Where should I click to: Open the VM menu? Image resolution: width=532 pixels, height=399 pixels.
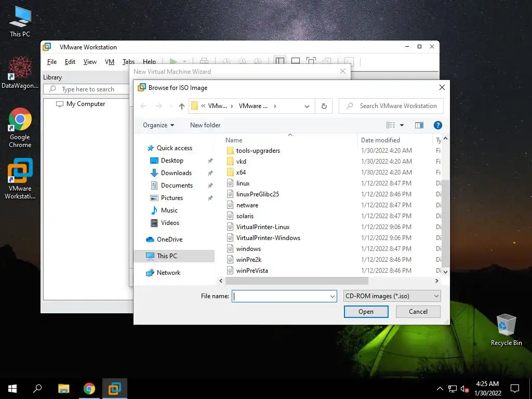tap(109, 62)
